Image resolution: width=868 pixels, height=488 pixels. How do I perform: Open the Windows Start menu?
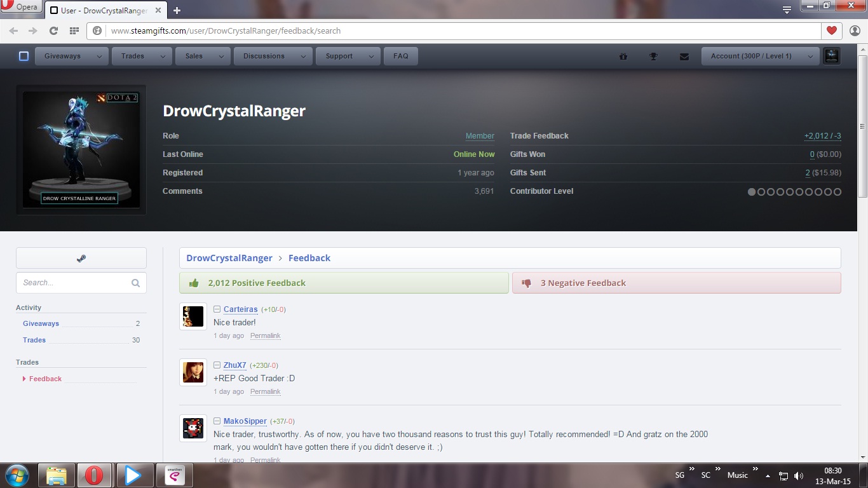click(17, 475)
